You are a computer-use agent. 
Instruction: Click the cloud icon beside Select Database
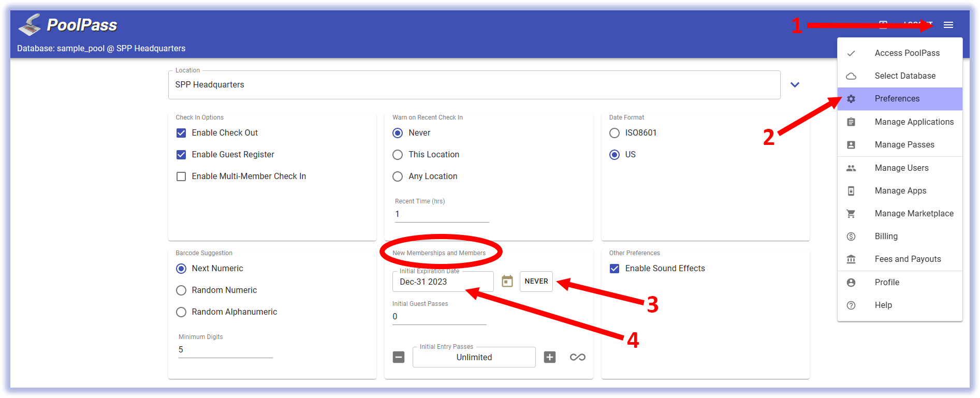click(851, 76)
